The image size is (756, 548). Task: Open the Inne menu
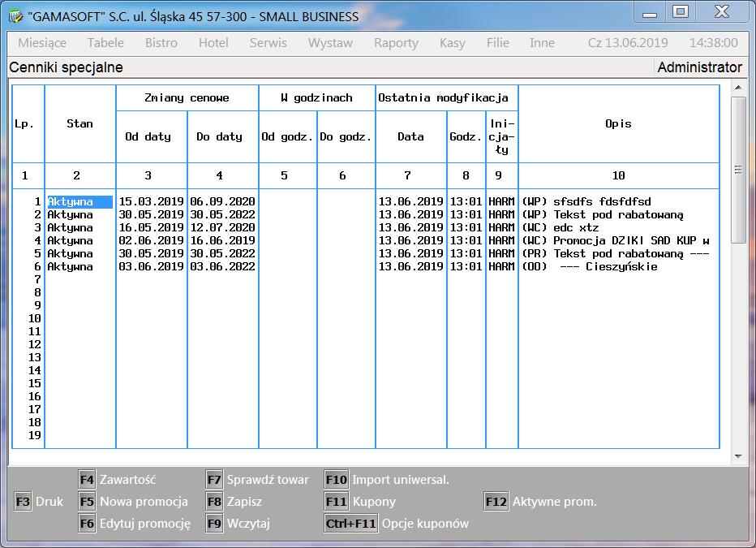542,43
